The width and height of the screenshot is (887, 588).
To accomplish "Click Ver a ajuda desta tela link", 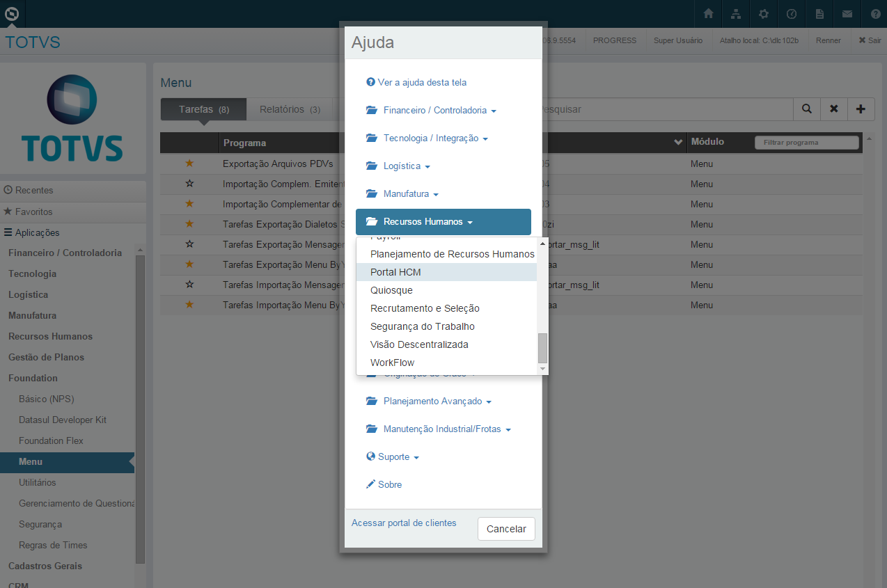I will pyautogui.click(x=416, y=82).
